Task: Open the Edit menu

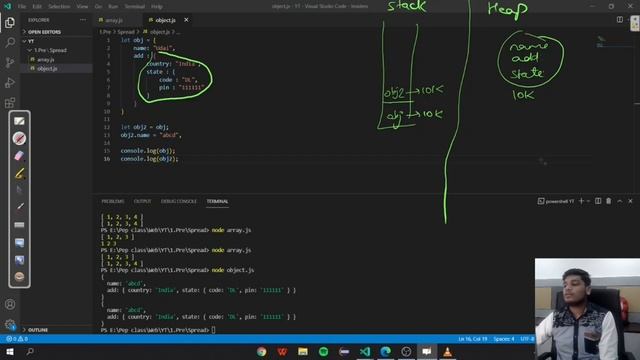Action: tap(37, 7)
